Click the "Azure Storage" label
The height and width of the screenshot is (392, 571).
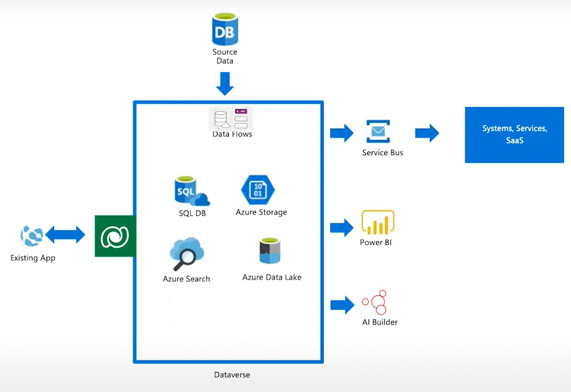262,212
